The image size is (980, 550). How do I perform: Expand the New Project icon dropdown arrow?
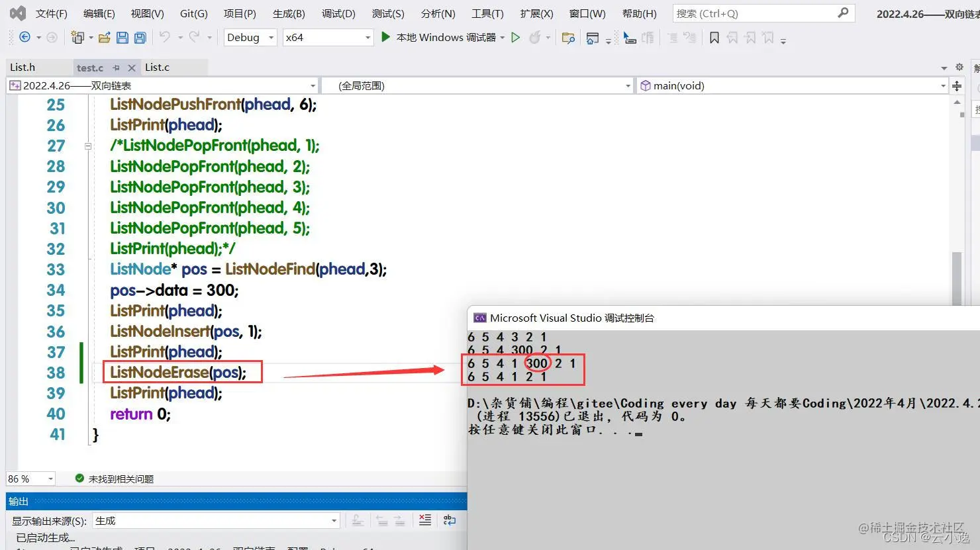[x=91, y=38]
